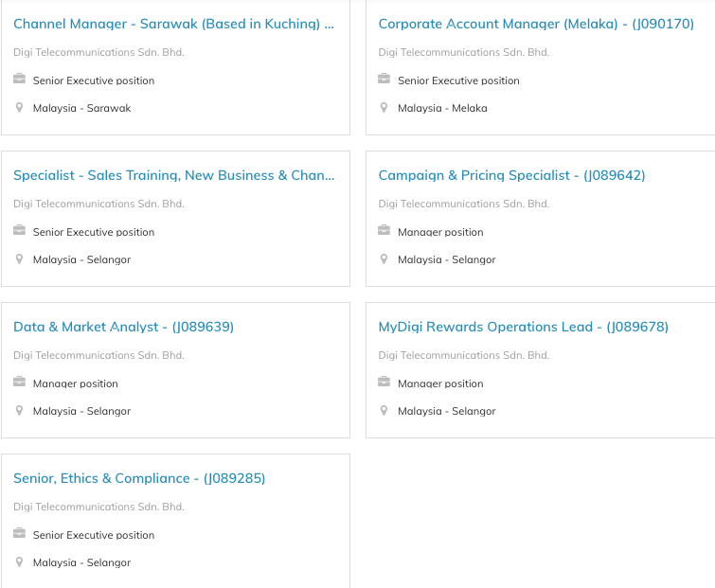The image size is (715, 588).
Task: Click briefcase icon in Campaign & Pricing Specialist card
Action: tap(384, 231)
